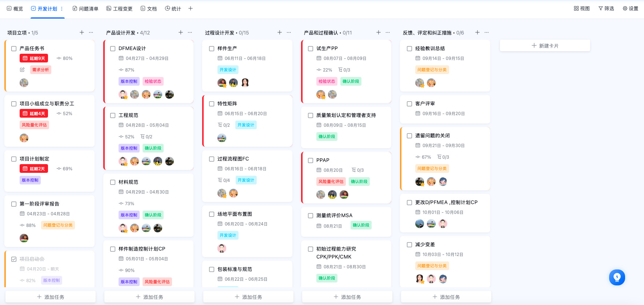Click 添加任务 under 过程设计开发 column
This screenshot has height=305, width=644.
[248, 297]
